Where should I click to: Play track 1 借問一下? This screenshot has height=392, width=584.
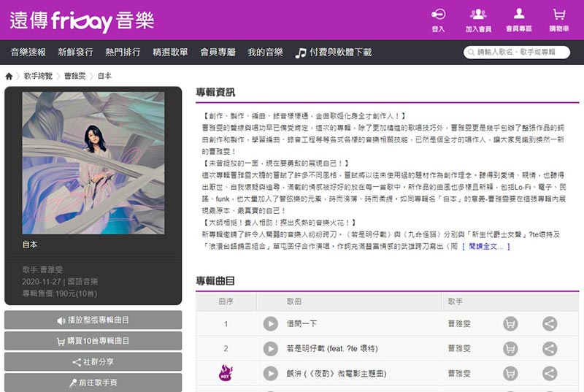271,324
